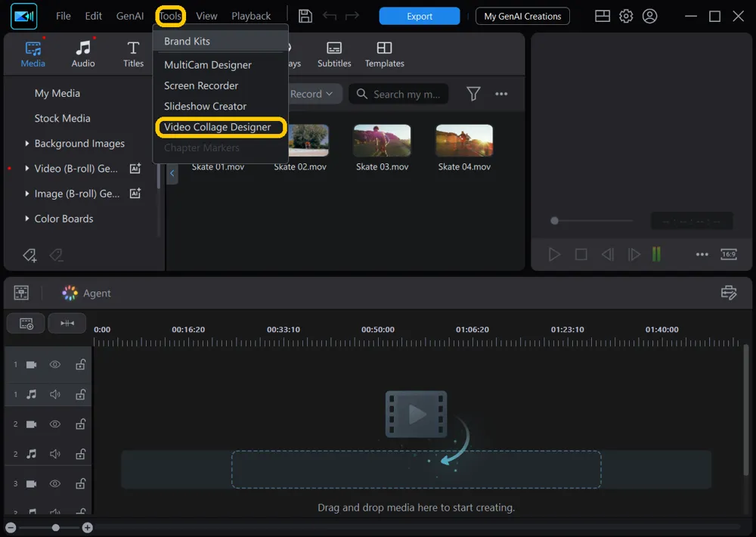The height and width of the screenshot is (537, 756).
Task: Mute audio track 2
Action: [x=55, y=454]
